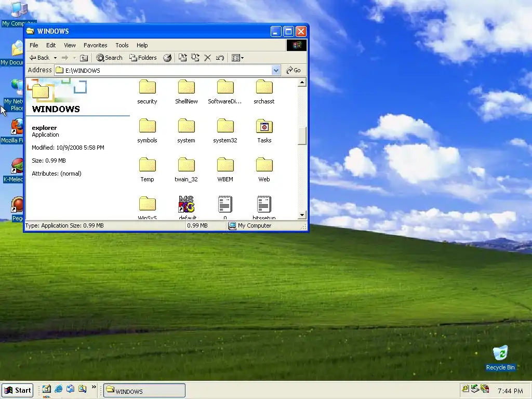Click the Back button
This screenshot has height=399, width=532.
[39, 58]
